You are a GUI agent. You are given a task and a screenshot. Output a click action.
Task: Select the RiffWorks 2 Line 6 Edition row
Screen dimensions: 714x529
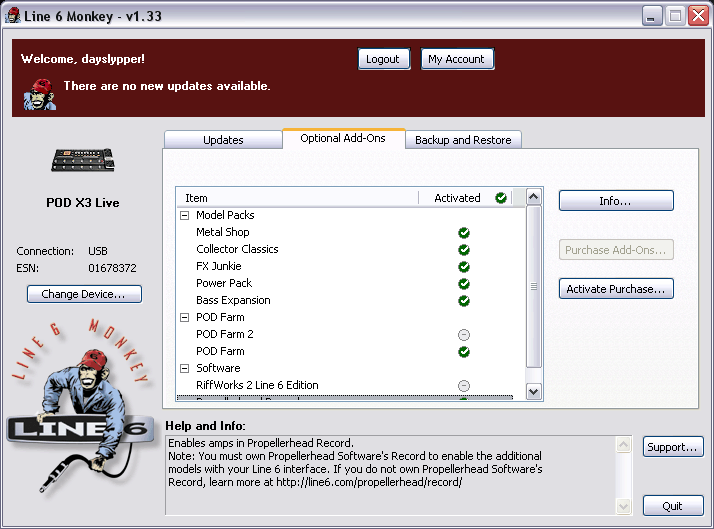[x=257, y=386]
